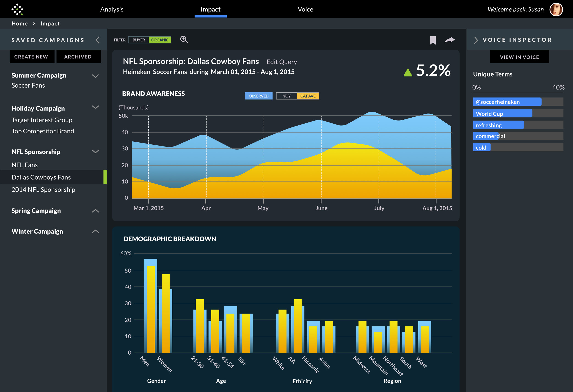Open Archived campaigns
Viewport: 573px width, 392px height.
(79, 56)
